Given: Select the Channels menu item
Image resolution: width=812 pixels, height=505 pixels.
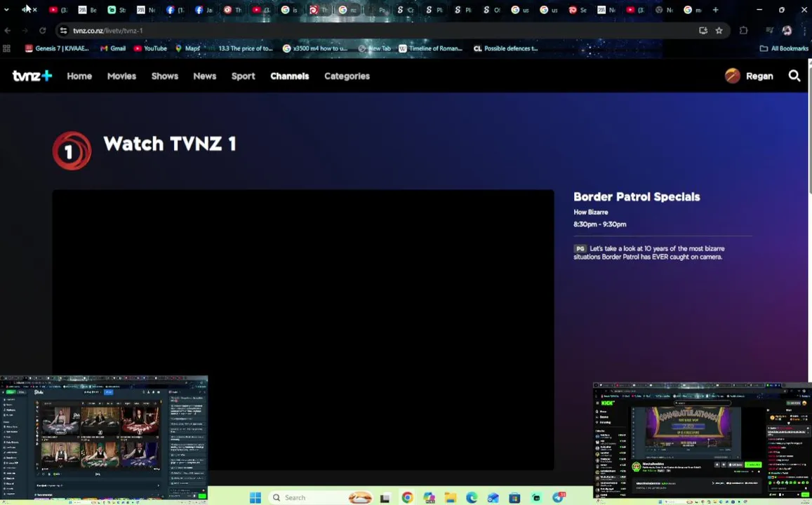Looking at the screenshot, I should pos(289,76).
